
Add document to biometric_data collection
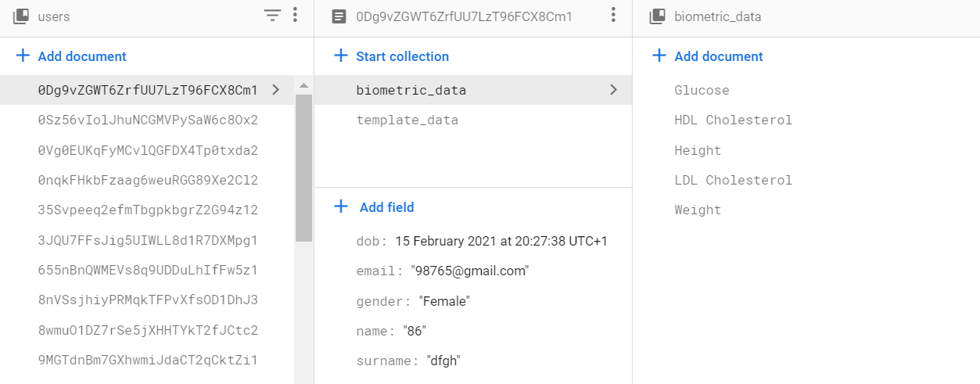(718, 56)
